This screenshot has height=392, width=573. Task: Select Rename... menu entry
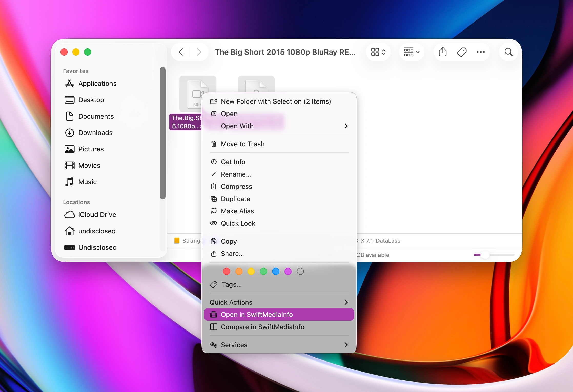pos(279,174)
